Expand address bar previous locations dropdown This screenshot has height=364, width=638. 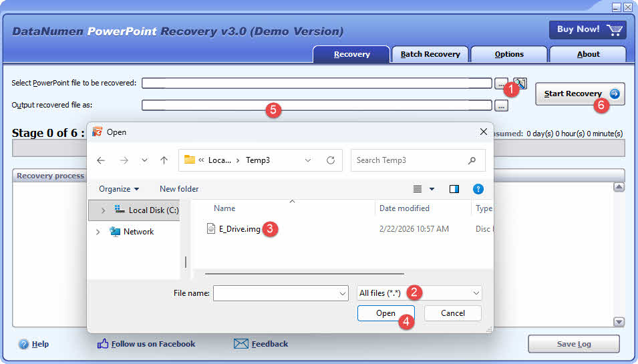coord(308,160)
